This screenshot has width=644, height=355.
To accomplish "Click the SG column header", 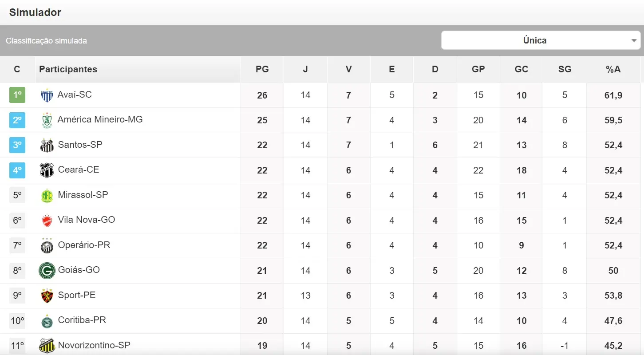I will 565,69.
